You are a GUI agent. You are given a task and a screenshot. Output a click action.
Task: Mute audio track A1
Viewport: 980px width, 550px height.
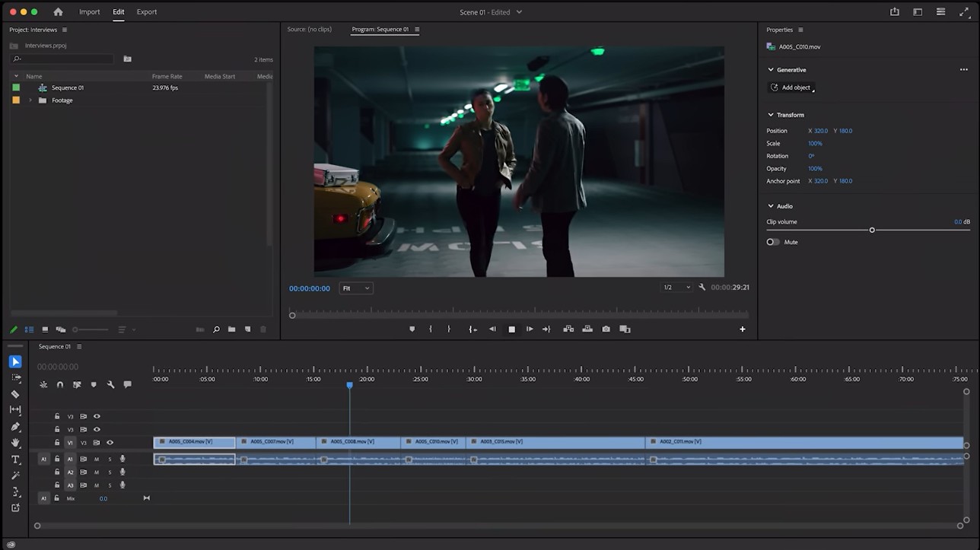coord(95,459)
